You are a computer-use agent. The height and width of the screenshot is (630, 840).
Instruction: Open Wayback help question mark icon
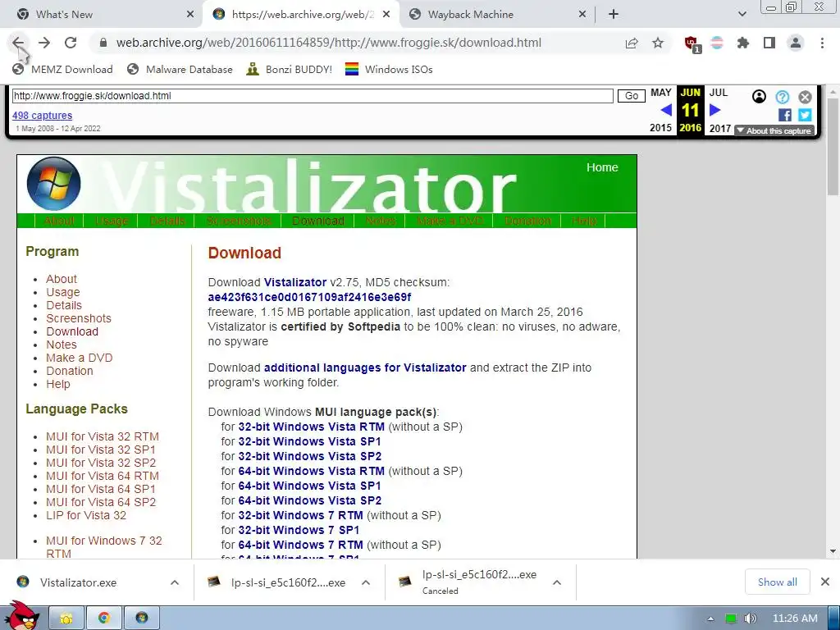click(x=782, y=97)
